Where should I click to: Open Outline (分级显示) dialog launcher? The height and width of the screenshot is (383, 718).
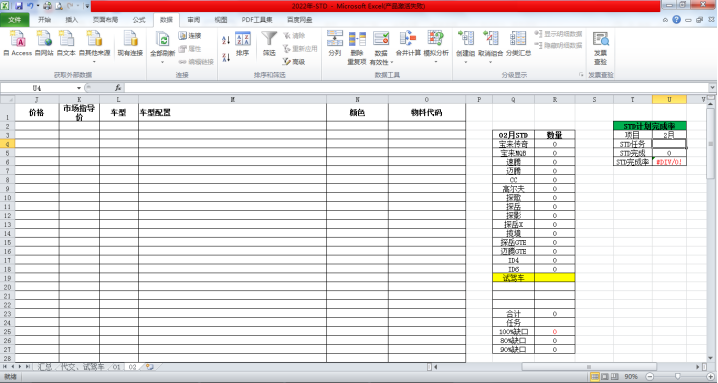coord(581,75)
